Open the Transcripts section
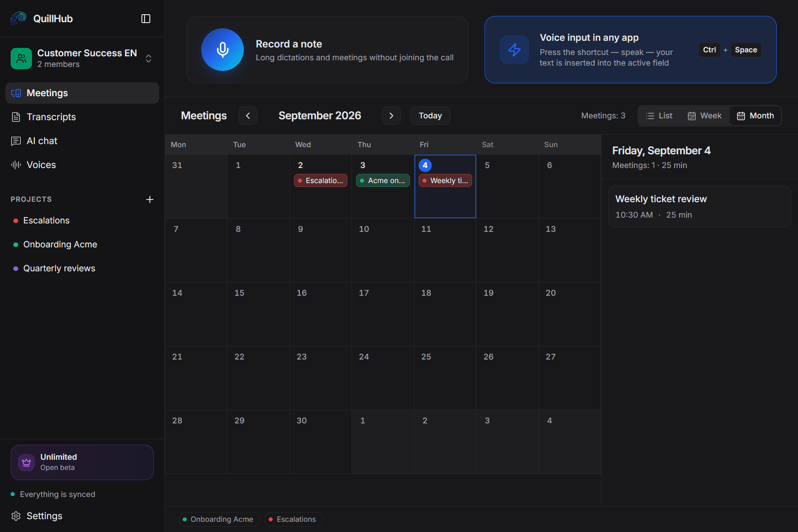The image size is (798, 532). (82, 117)
